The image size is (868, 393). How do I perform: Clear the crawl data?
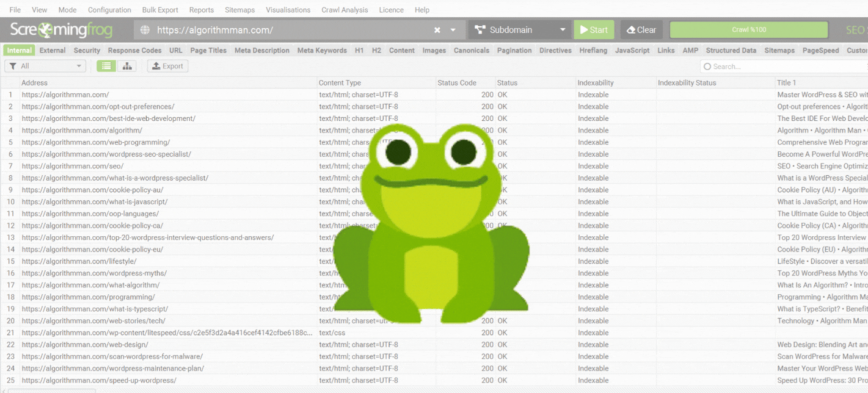point(641,30)
